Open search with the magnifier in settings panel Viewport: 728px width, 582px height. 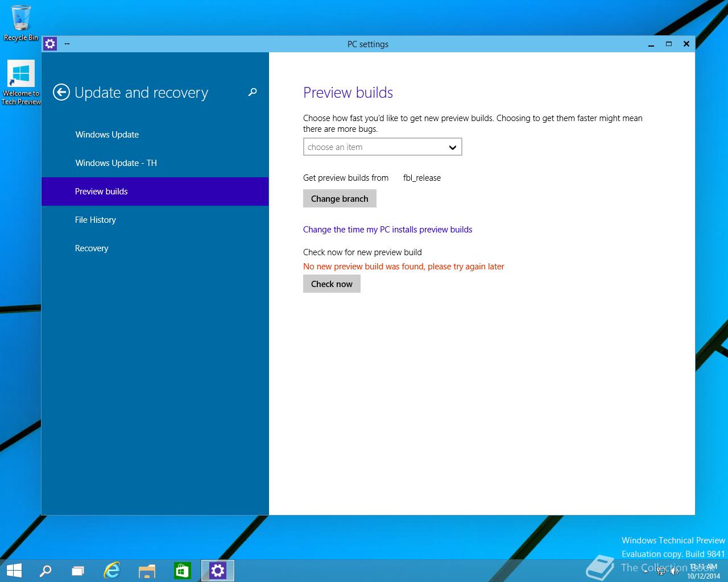pyautogui.click(x=253, y=92)
